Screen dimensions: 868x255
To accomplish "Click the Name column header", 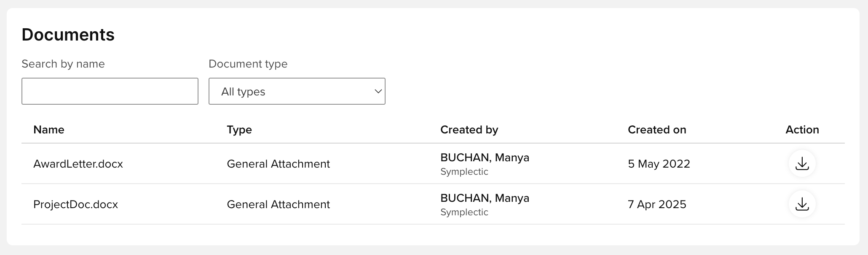I will [x=49, y=130].
